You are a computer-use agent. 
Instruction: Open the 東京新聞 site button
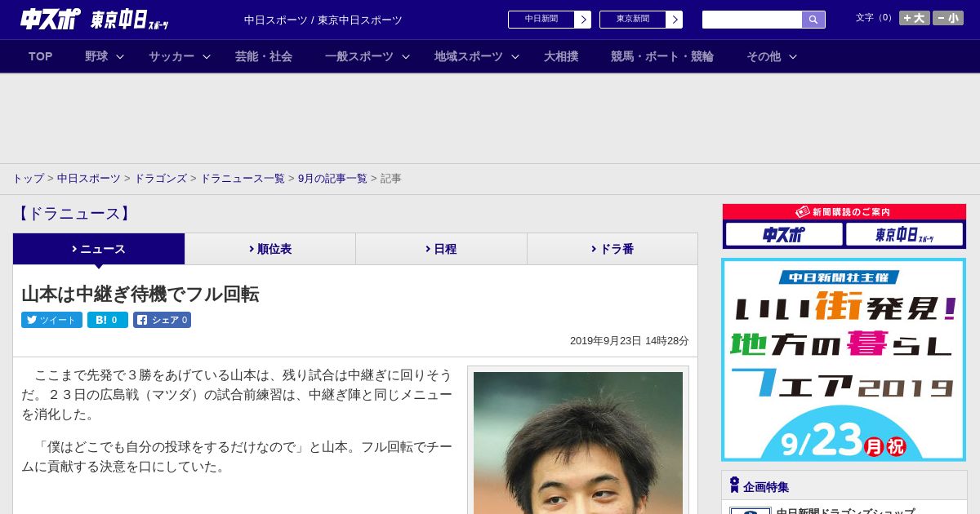(633, 20)
